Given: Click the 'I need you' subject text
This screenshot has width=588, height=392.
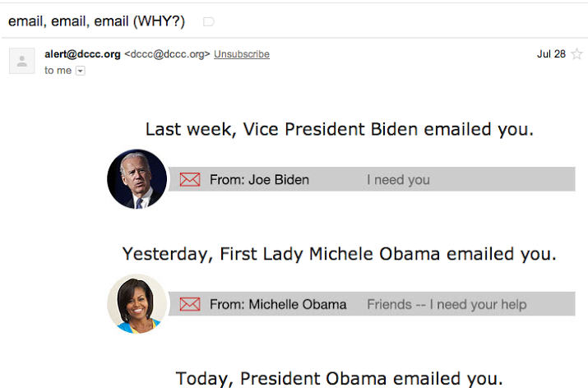Looking at the screenshot, I should tap(398, 180).
